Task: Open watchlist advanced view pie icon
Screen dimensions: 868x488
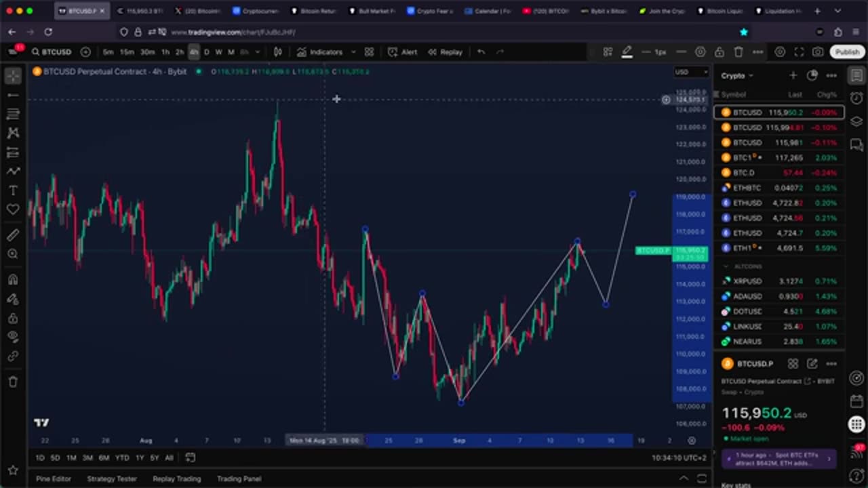Action: click(812, 75)
